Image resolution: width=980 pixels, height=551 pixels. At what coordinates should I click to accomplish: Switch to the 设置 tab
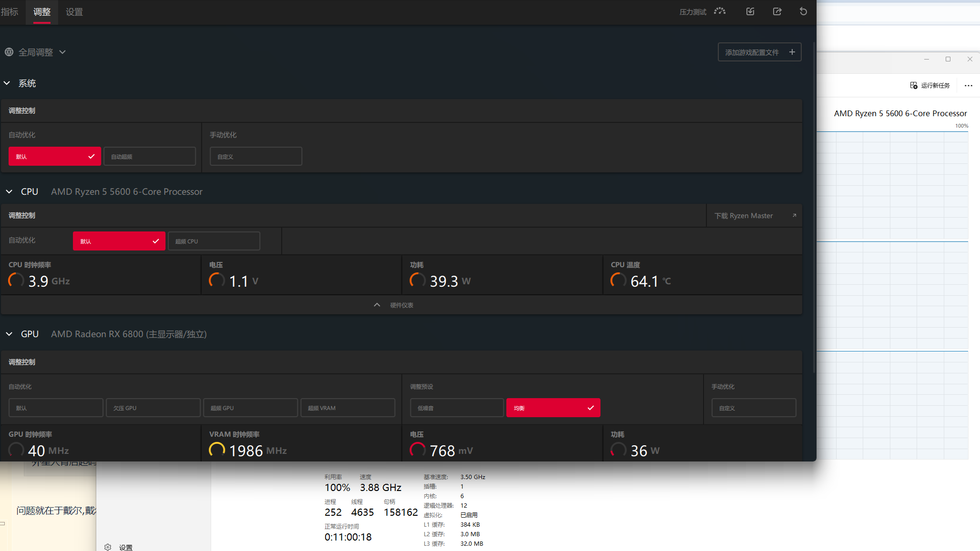coord(74,12)
